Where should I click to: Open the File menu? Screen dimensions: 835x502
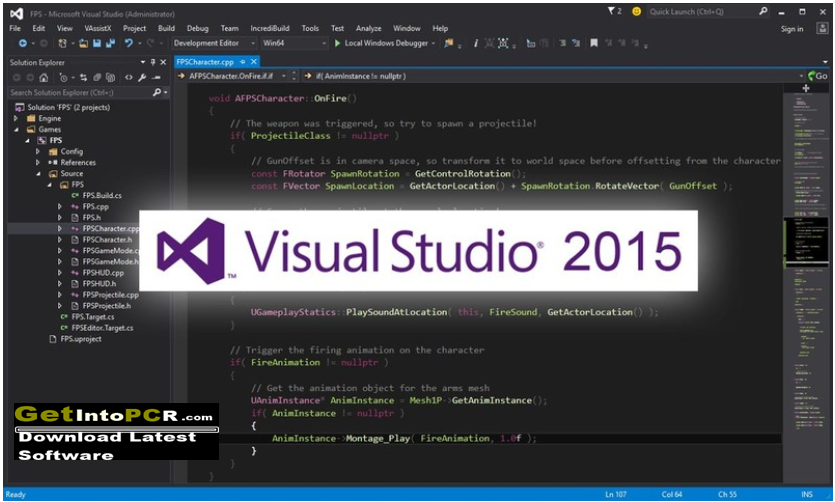coord(15,28)
